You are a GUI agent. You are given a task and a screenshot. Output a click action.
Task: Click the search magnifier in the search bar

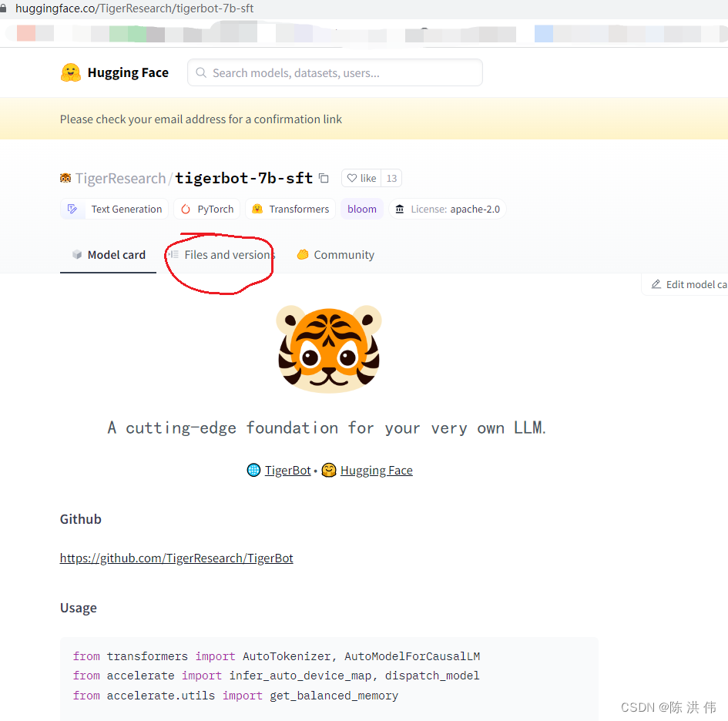pos(200,72)
